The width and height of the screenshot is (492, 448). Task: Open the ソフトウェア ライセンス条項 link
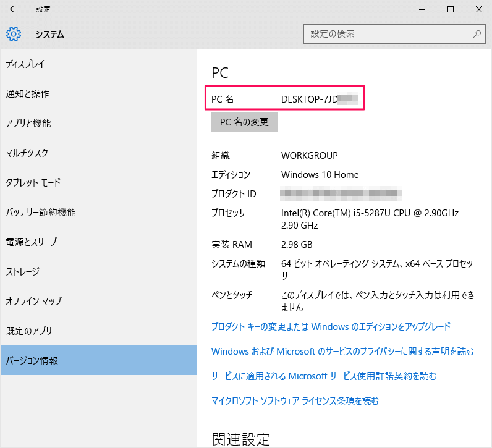point(295,401)
